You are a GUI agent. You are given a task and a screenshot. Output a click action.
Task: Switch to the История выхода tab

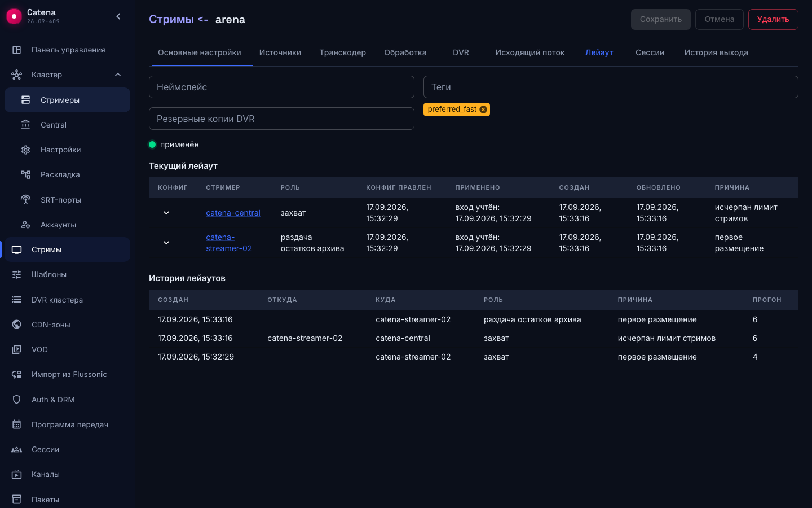tap(716, 52)
